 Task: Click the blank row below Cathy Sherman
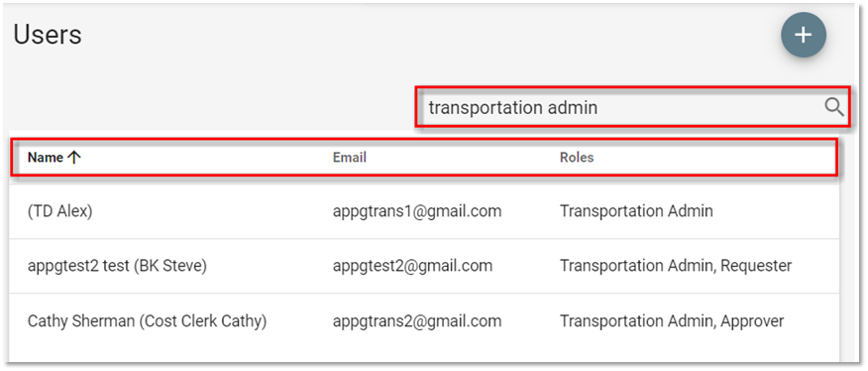424,354
